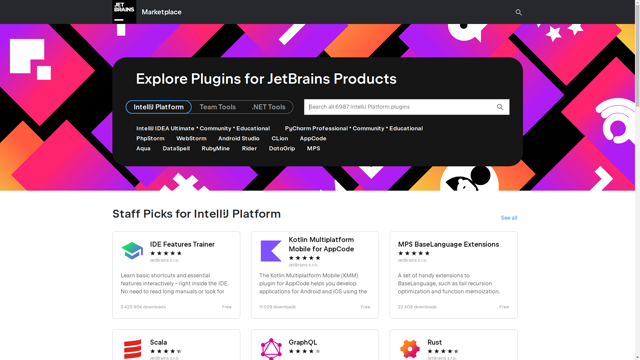The height and width of the screenshot is (360, 640).
Task: Filter plugins by Aqua
Action: (x=143, y=148)
